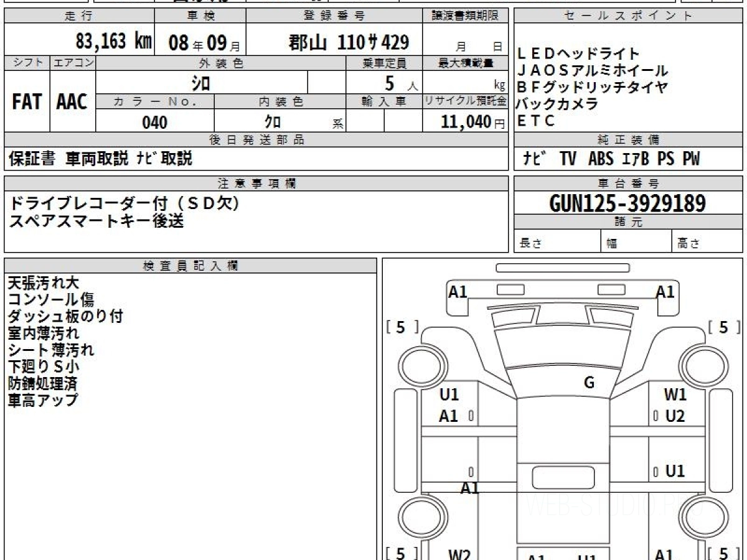Click the A1 mark at top-left bumper corner
Viewport: 747px width, 560px height.
[458, 291]
